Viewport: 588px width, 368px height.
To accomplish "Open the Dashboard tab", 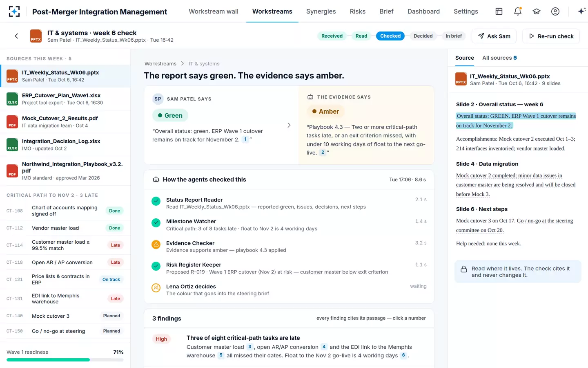I will tap(423, 11).
